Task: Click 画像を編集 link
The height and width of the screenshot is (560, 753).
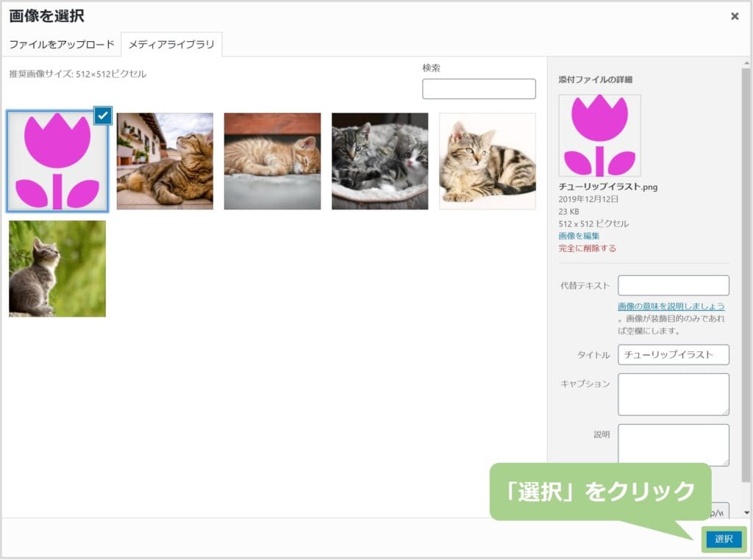Action: (x=579, y=236)
